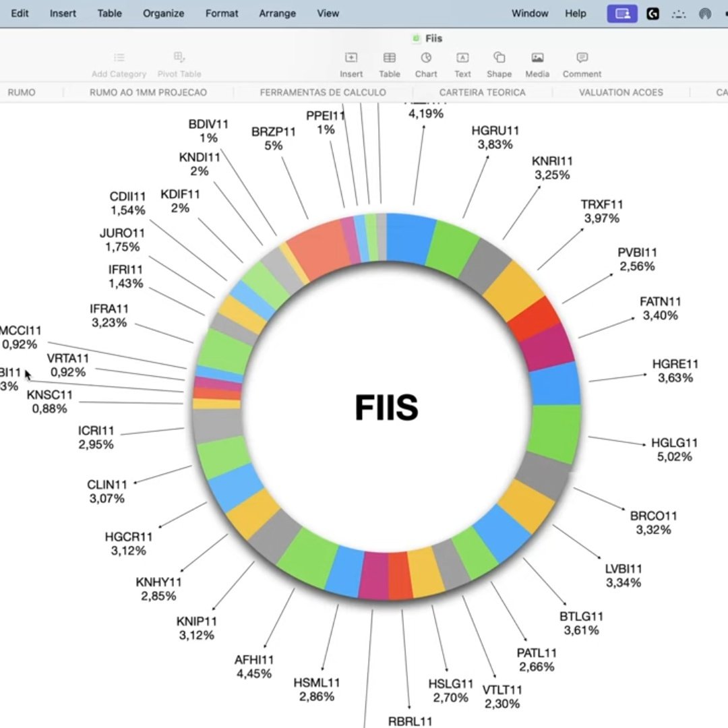Select the JURO11 1,75% label

[x=122, y=239]
